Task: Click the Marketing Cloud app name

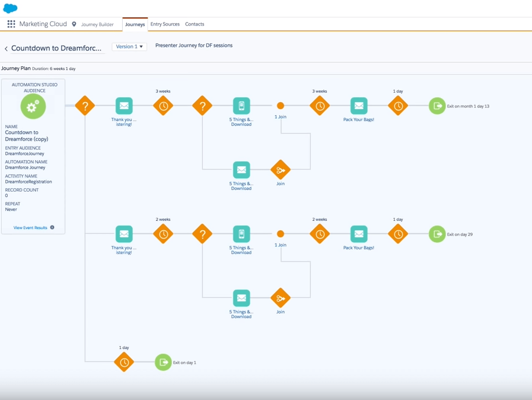Action: tap(43, 24)
